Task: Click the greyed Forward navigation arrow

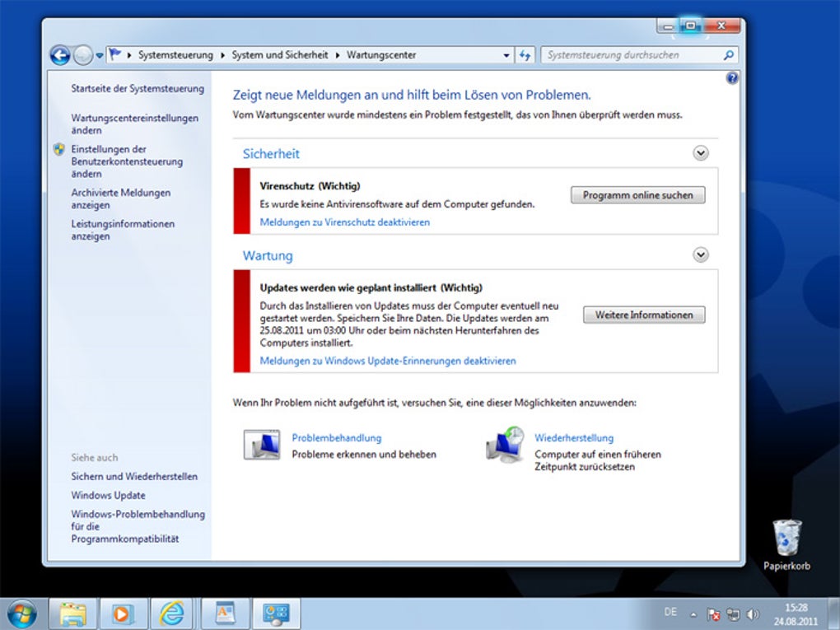Action: coord(83,55)
